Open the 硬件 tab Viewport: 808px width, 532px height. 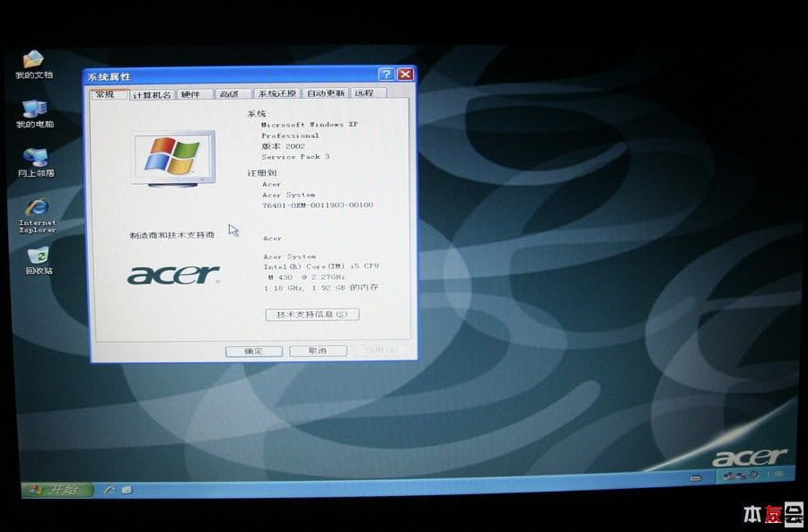coord(194,93)
